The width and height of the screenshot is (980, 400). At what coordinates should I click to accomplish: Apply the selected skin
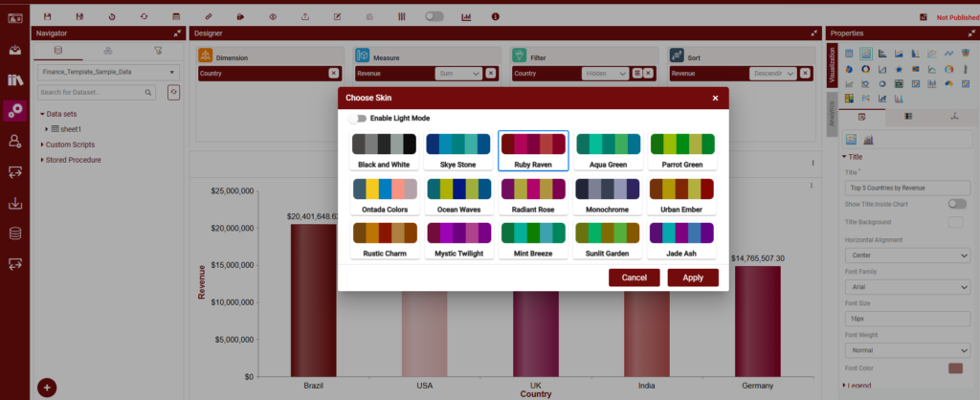tap(693, 277)
